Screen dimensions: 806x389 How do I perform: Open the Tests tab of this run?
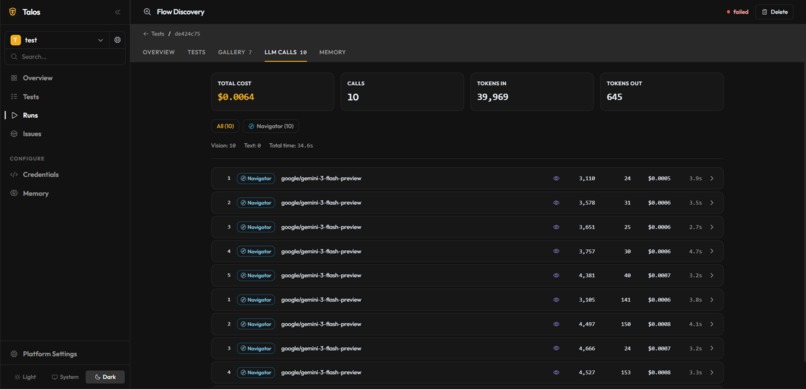196,52
